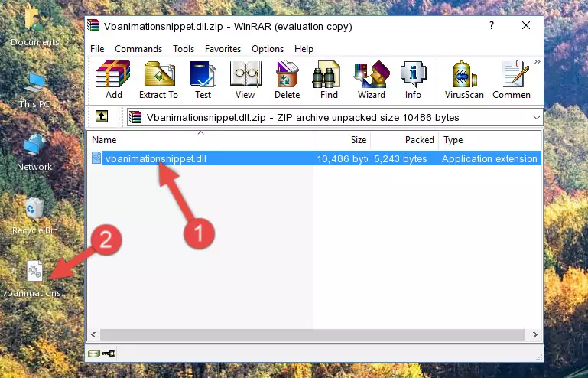Select the Recycle Bin desktop icon
588x378 pixels.
point(35,217)
